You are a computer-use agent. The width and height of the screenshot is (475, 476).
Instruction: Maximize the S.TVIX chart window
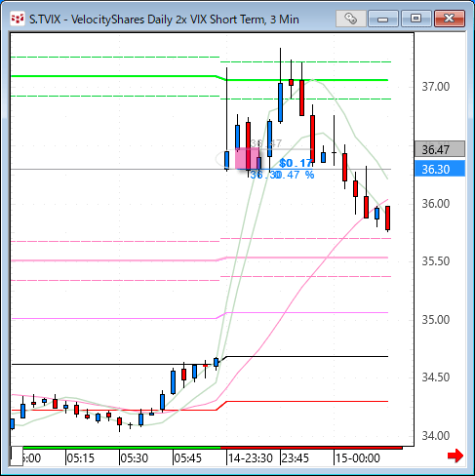pos(416,19)
